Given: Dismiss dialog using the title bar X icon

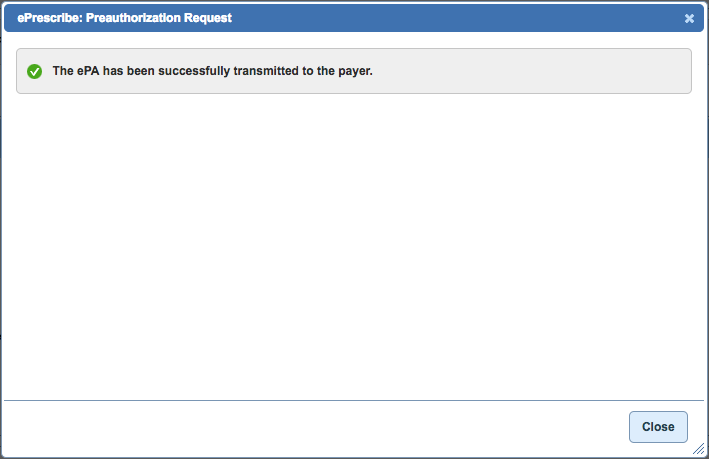Looking at the screenshot, I should [x=689, y=18].
